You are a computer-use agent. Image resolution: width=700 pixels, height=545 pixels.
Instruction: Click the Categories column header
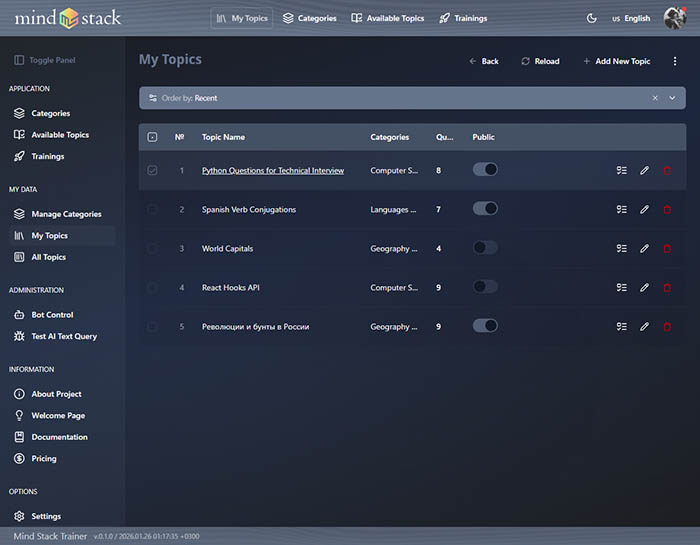(x=389, y=137)
